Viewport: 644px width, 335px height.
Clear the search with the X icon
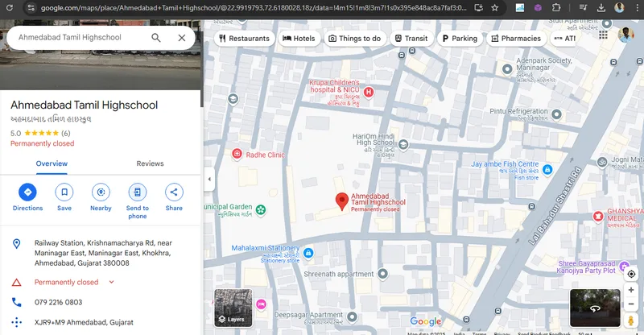[x=182, y=38]
